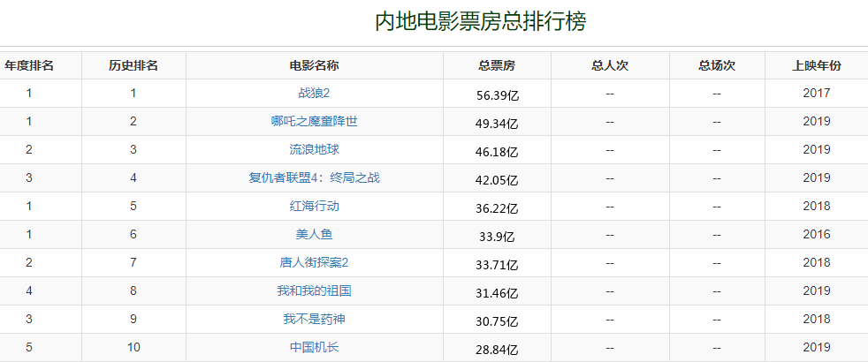Click historical rank 6 cell
Screen dimensions: 868x362
[133, 234]
